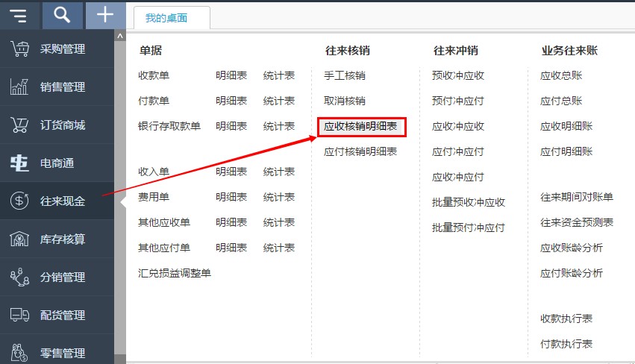Click the 分销管理 network icon
The image size is (635, 364).
click(x=19, y=277)
